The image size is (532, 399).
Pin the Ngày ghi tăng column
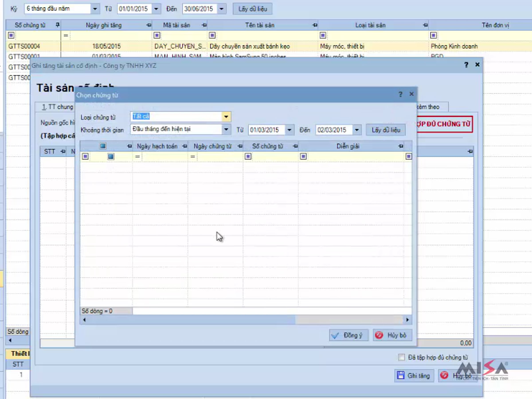[149, 25]
